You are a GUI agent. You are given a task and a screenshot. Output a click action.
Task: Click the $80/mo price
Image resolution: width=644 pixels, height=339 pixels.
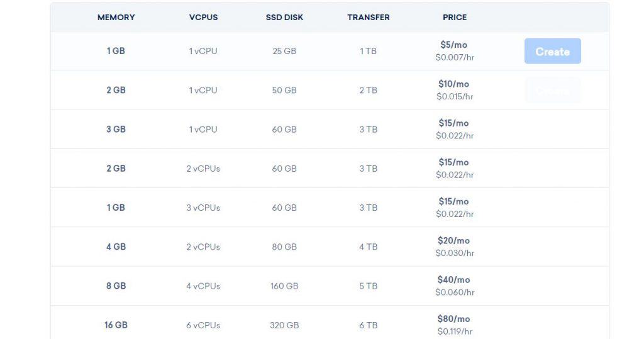(x=453, y=319)
